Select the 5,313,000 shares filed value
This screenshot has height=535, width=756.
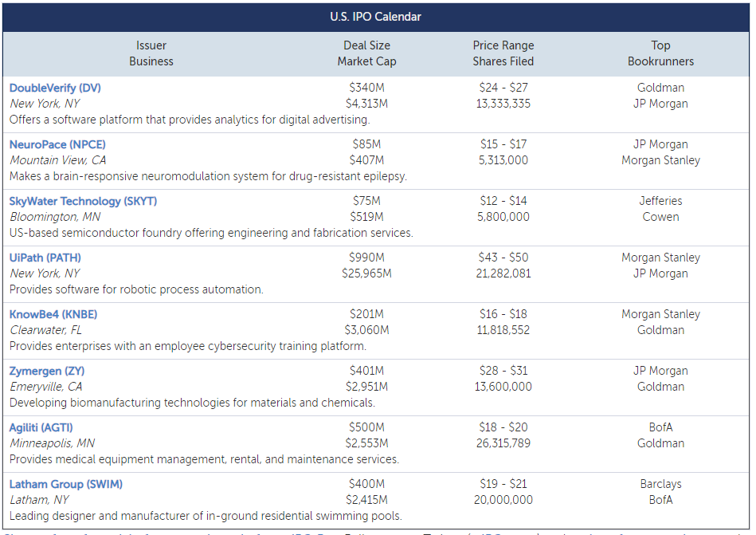pos(503,160)
